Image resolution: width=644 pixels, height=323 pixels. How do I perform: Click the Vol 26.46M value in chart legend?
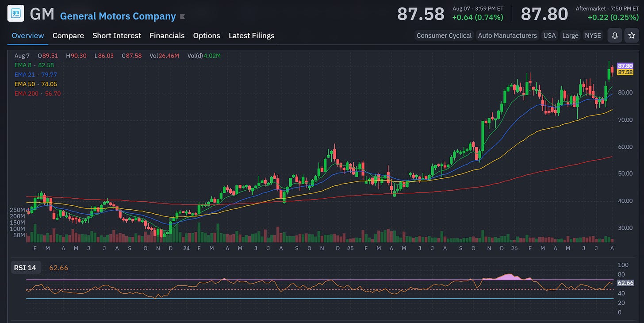pyautogui.click(x=164, y=56)
